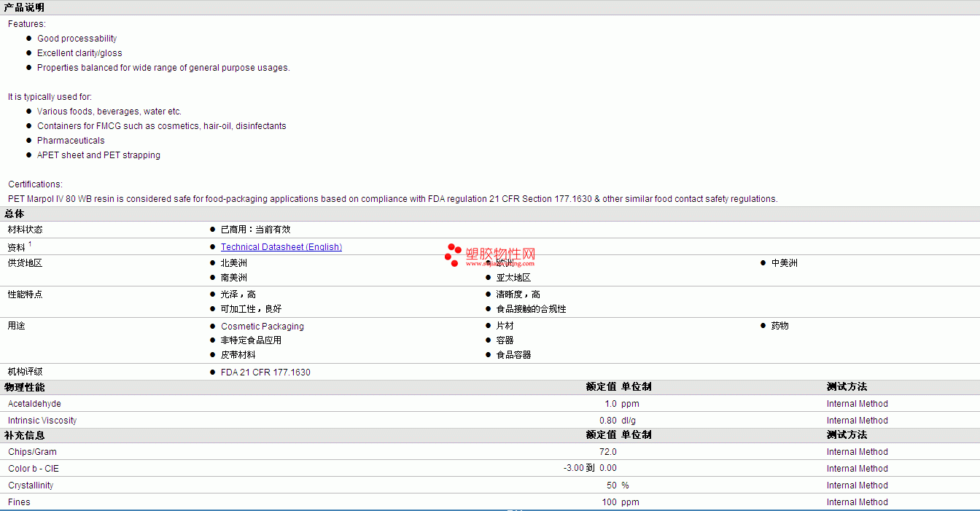Select the 'Cosmetic Packaging' use entry
This screenshot has width=980, height=511.
coord(262,327)
